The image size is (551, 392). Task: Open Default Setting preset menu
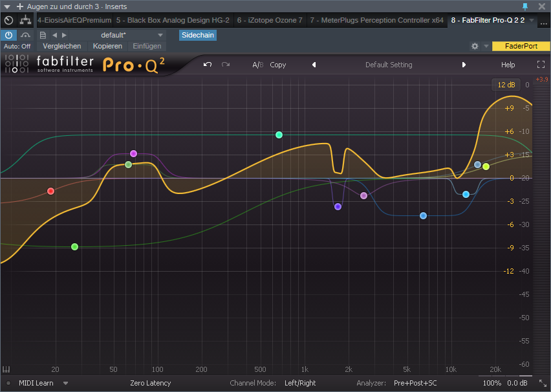point(389,65)
